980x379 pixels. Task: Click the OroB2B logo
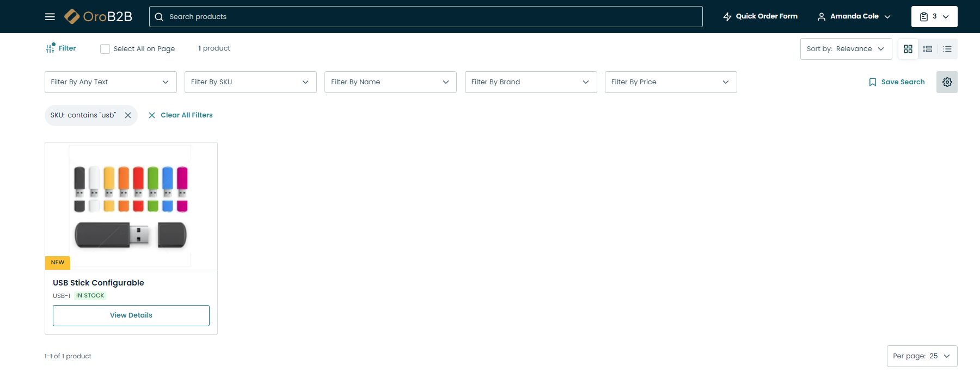coord(99,17)
